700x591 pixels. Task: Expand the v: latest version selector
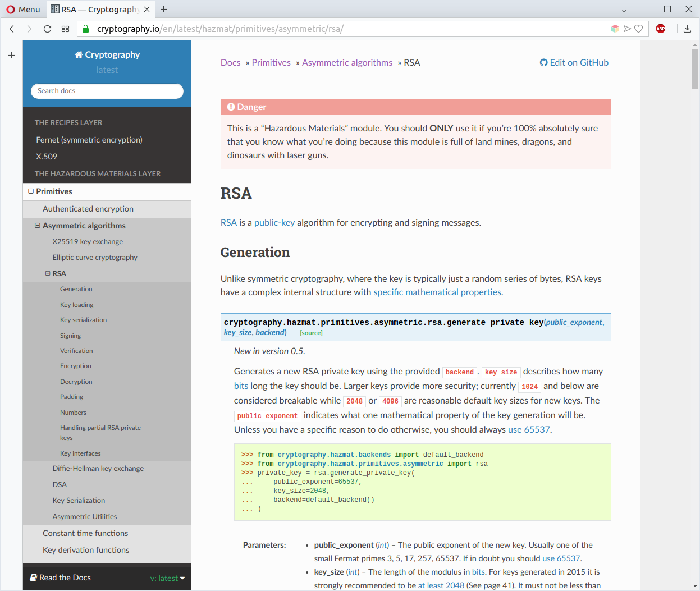pos(167,578)
